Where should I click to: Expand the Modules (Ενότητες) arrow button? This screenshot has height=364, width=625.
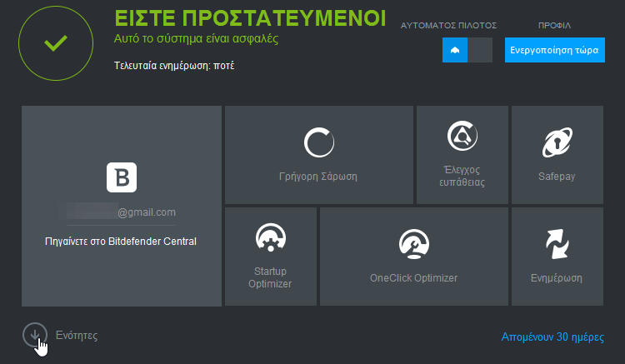click(35, 335)
